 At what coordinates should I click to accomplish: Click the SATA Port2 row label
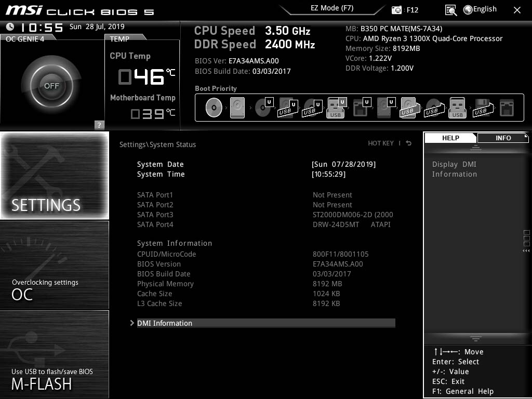coord(155,205)
